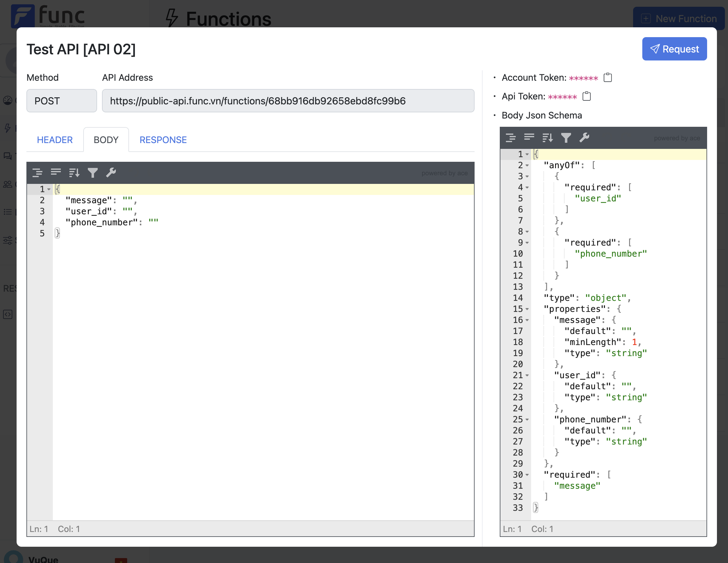
Task: Click repair wrench icon in body editor
Action: pos(111,173)
